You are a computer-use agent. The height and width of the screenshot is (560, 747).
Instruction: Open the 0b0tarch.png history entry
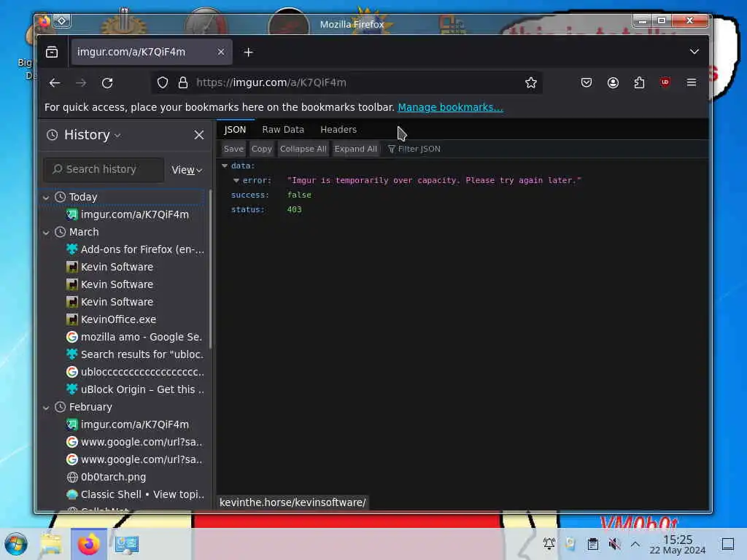[x=107, y=477]
